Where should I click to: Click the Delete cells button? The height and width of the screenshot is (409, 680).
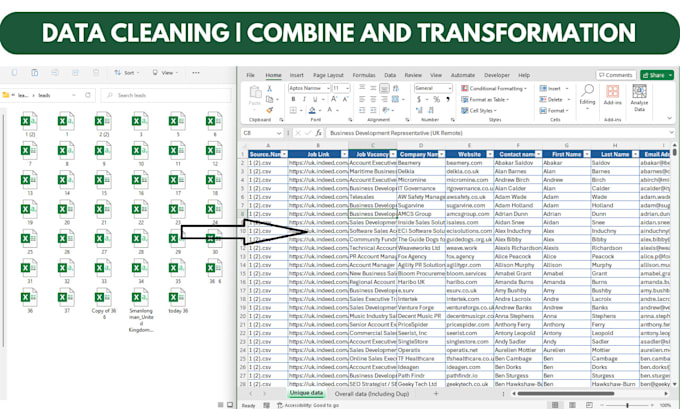pos(554,99)
